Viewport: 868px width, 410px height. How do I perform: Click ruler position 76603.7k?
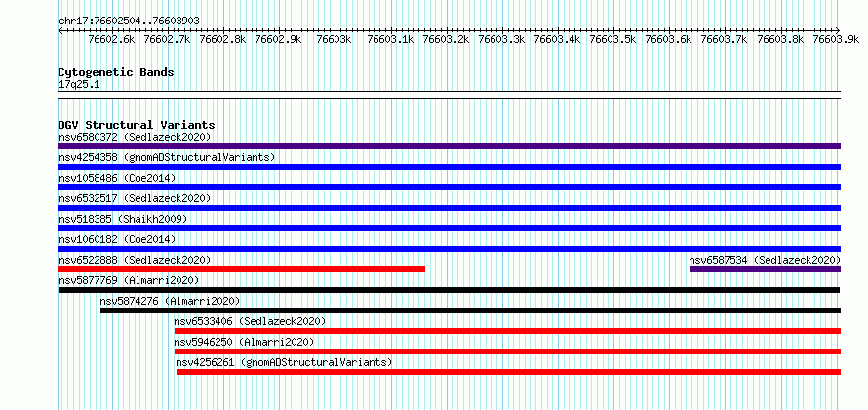point(724,39)
